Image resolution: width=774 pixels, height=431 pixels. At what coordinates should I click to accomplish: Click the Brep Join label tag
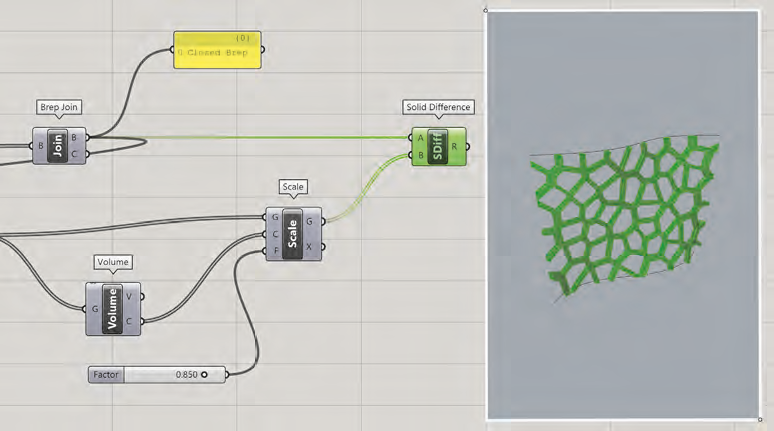point(59,107)
